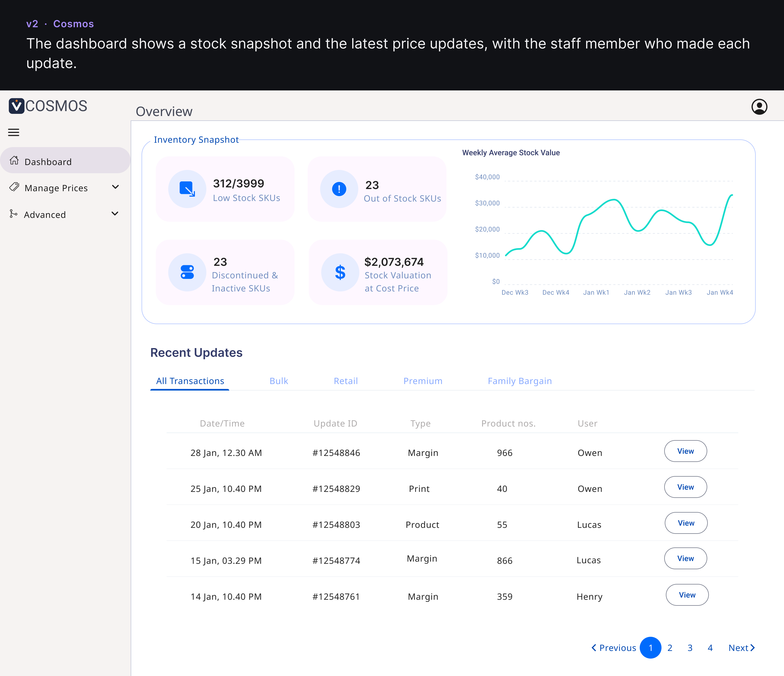Open the Dashboard menu item
This screenshot has height=676, width=784.
coord(65,160)
